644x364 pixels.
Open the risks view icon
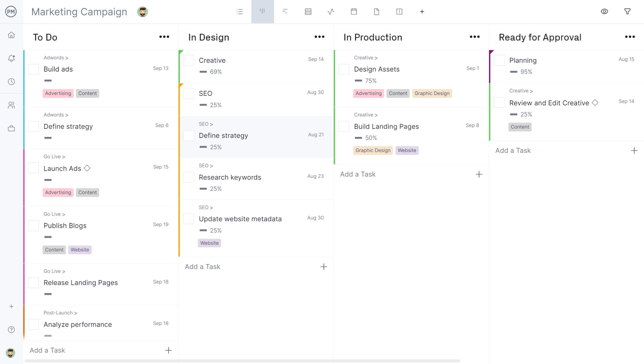pos(399,12)
